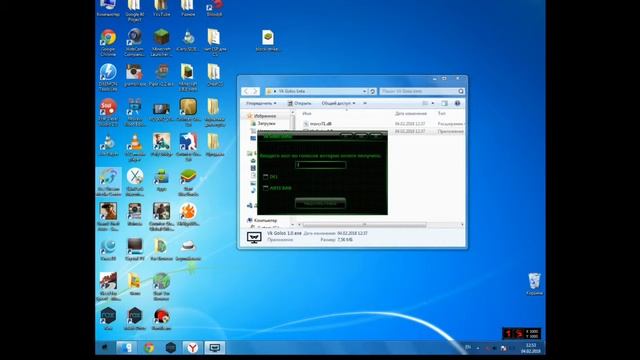Select the webcam lens desktop shortcut

(135, 41)
